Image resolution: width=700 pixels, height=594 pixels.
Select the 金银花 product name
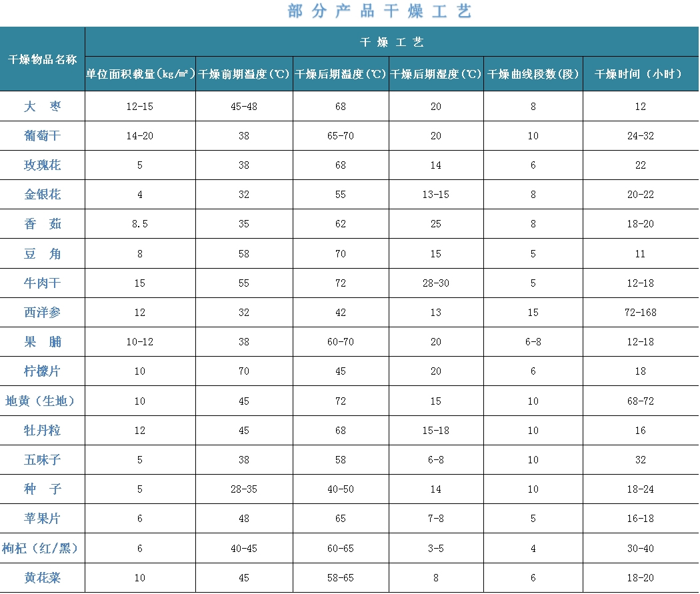coord(42,195)
